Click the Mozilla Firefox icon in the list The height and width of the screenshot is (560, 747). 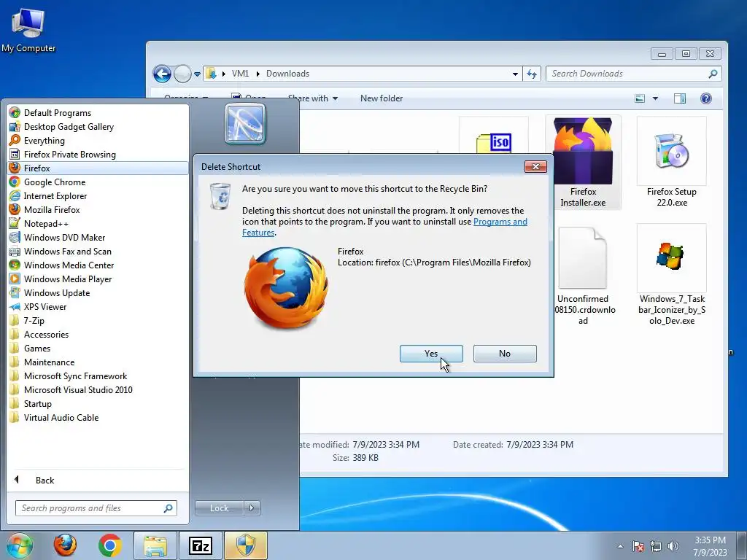click(15, 209)
